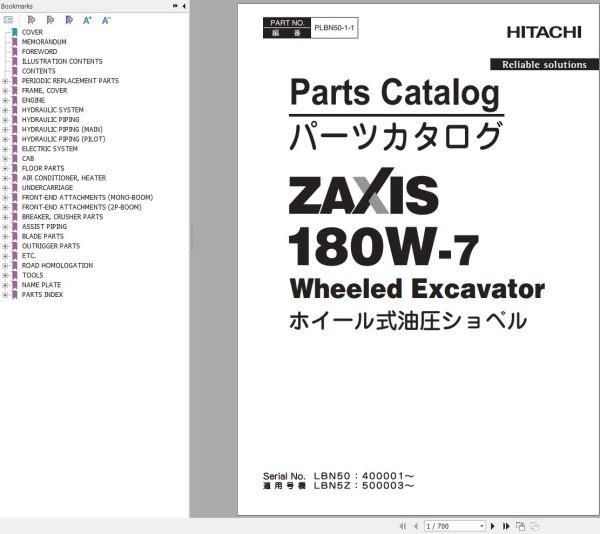Click the ENGINE bookmark icon
Screen dimensions: 600x534
(15, 100)
